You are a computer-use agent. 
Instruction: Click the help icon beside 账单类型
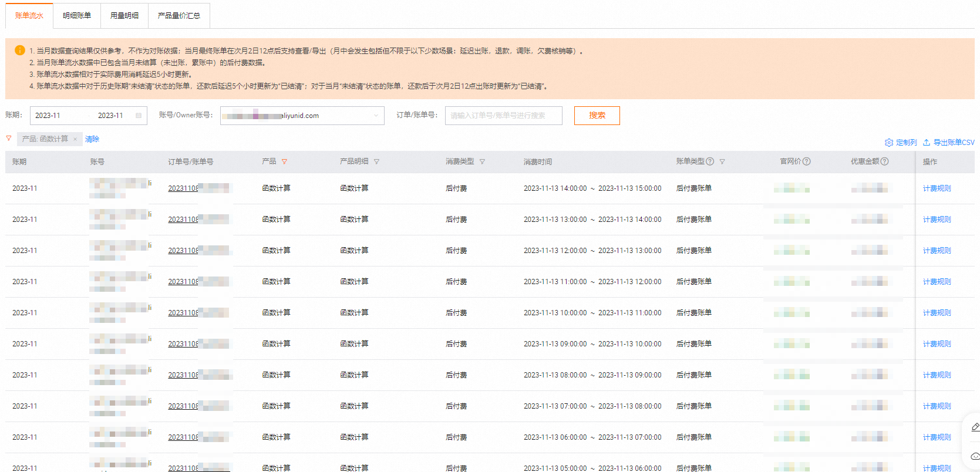point(710,161)
